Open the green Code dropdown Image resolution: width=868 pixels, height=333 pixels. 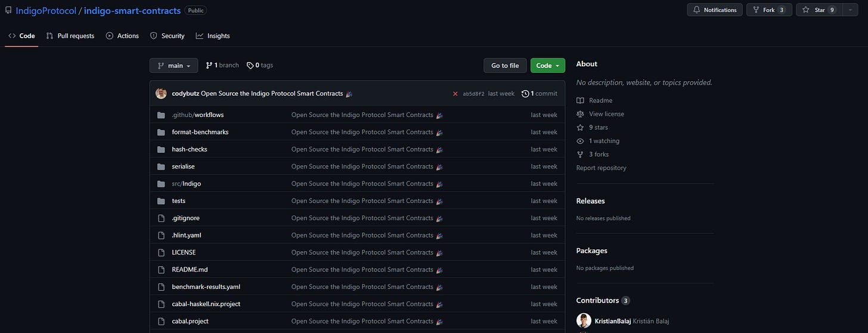point(547,66)
